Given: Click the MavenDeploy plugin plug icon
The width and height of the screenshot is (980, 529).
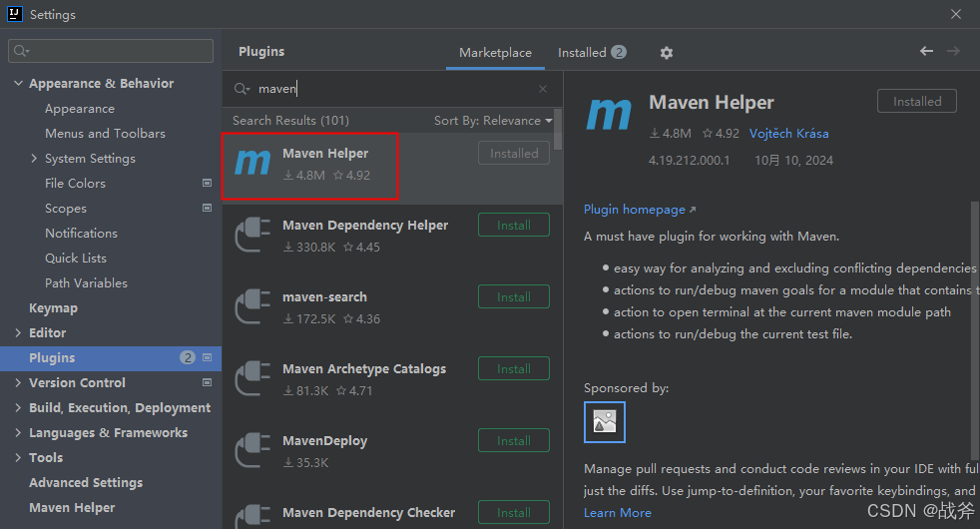Looking at the screenshot, I should pyautogui.click(x=252, y=451).
